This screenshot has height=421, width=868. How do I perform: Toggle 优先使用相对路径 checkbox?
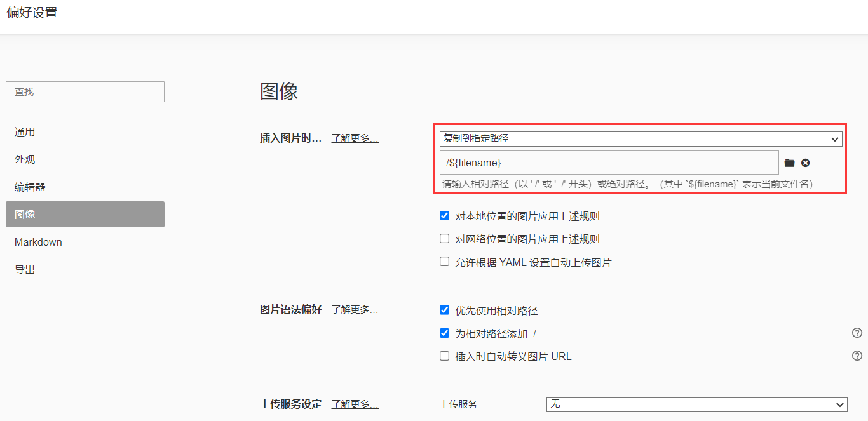(445, 311)
